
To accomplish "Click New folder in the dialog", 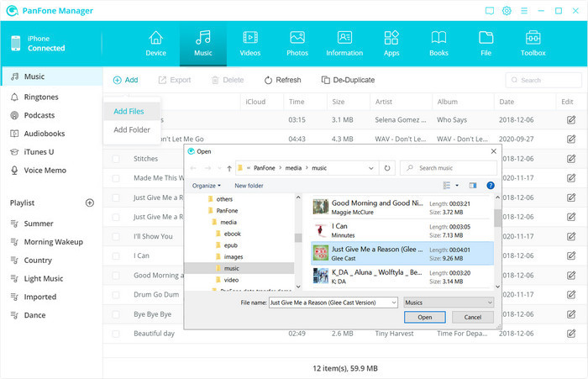I will point(249,186).
